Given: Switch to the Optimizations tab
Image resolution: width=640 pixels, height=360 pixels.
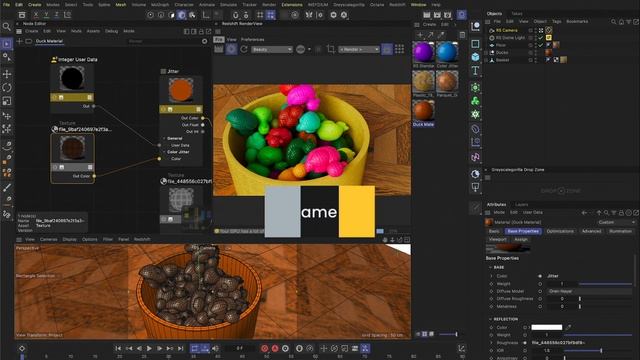Looking at the screenshot, I should click(x=560, y=231).
